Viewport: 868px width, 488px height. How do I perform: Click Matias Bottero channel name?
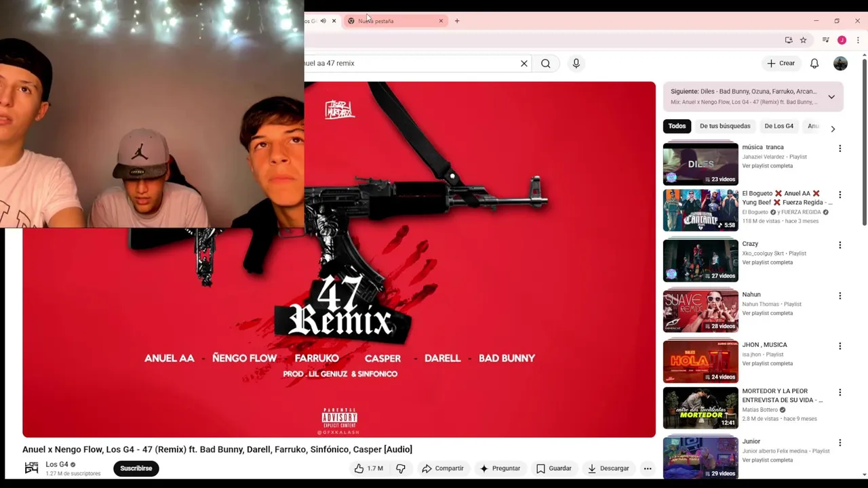pos(759,410)
